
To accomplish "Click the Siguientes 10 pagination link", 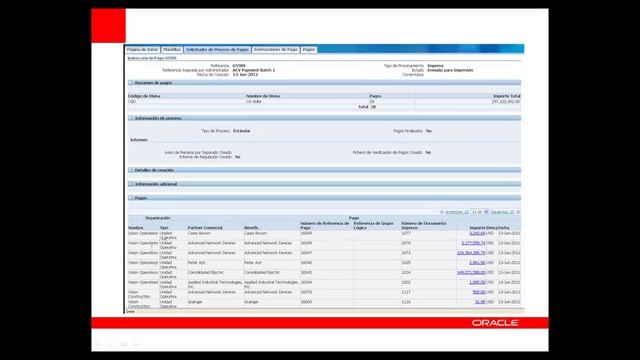I will [x=502, y=212].
